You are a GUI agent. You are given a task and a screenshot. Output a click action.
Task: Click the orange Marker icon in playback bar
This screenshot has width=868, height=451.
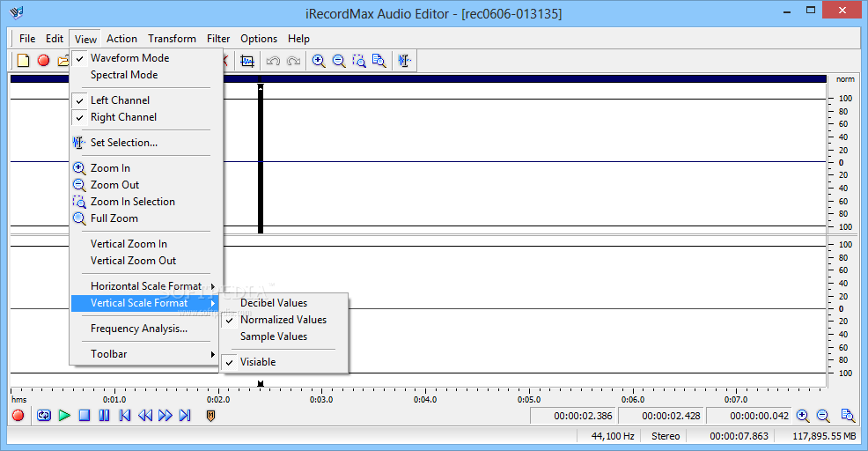click(210, 415)
